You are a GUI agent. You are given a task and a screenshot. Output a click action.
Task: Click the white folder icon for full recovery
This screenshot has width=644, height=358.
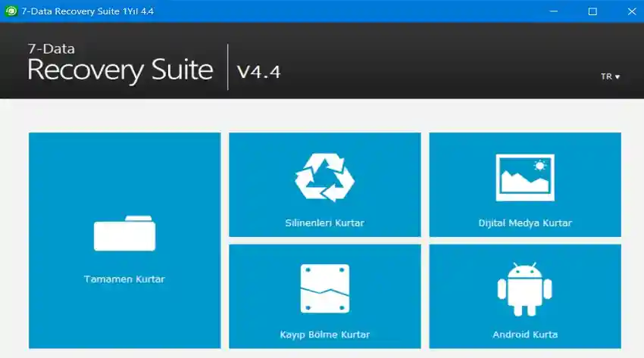pyautogui.click(x=124, y=233)
